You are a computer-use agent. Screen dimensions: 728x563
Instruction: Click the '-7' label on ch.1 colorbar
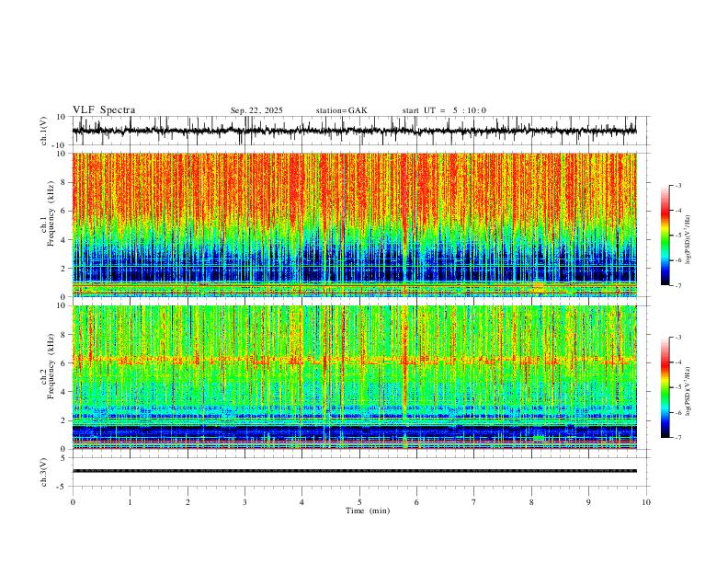click(x=678, y=285)
